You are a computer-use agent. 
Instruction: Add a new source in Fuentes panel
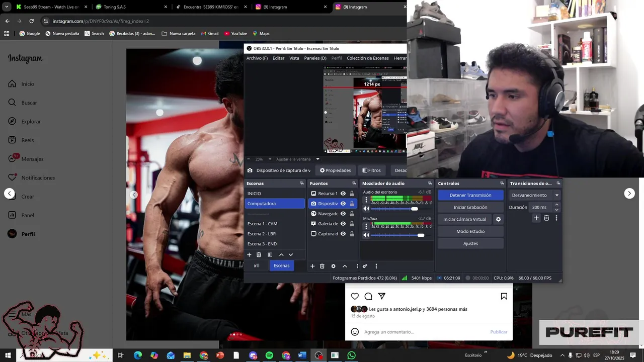(312, 266)
